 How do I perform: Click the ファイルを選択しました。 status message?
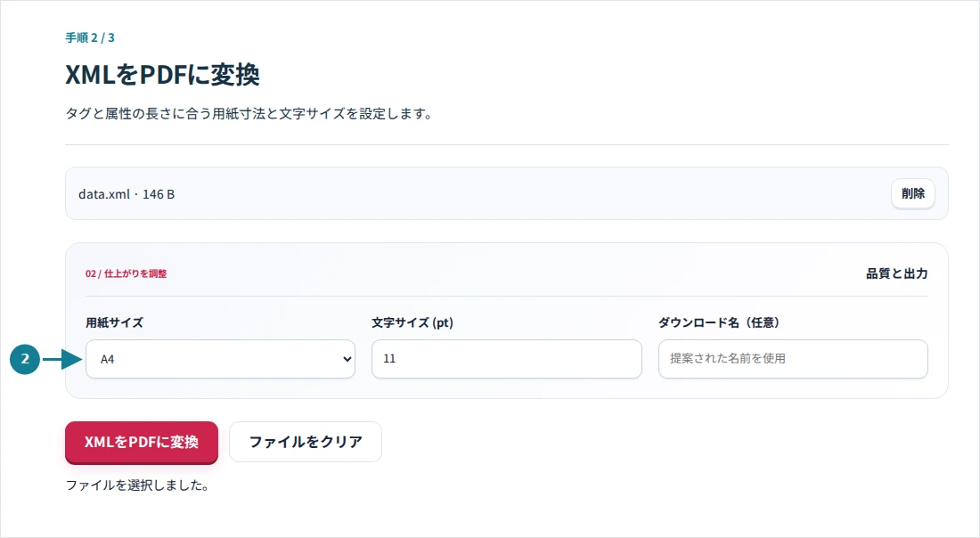click(x=137, y=485)
